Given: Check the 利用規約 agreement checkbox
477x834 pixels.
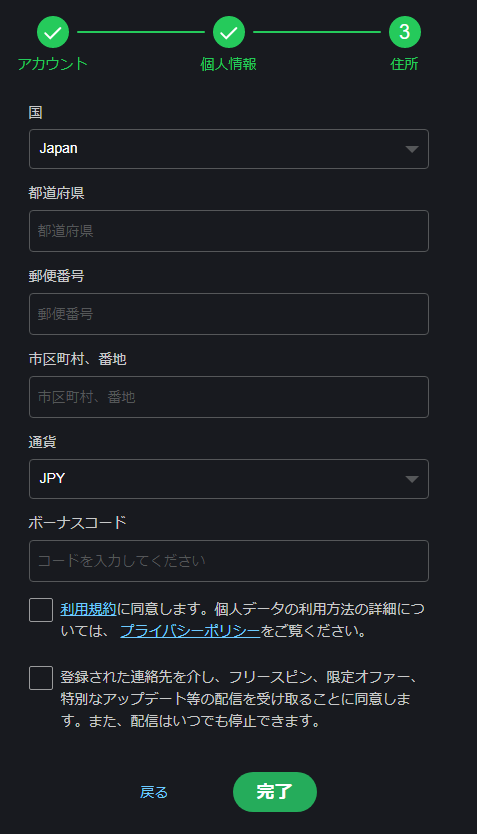Looking at the screenshot, I should 41,610.
